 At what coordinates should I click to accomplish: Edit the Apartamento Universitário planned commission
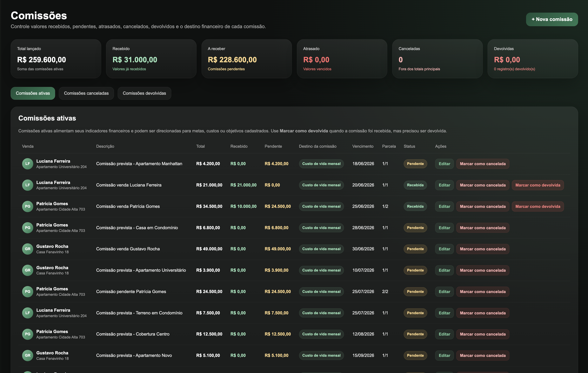(x=444, y=270)
